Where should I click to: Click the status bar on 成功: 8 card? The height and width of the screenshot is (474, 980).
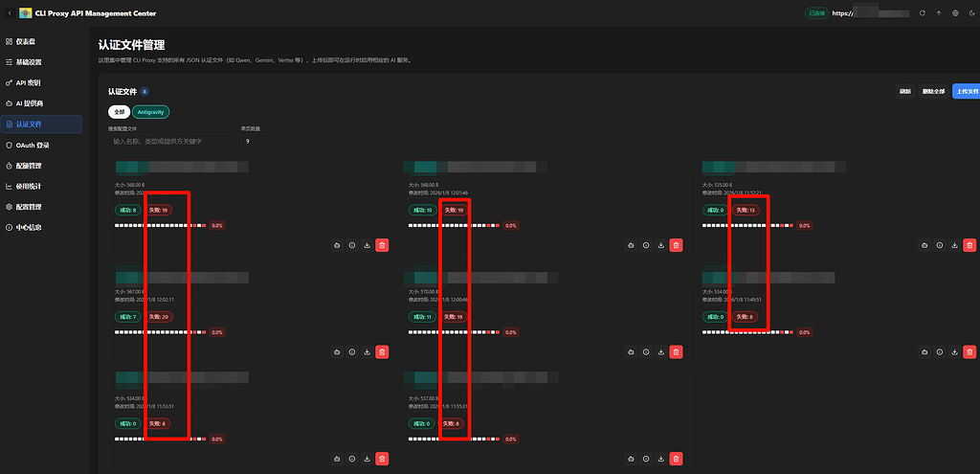(x=161, y=225)
